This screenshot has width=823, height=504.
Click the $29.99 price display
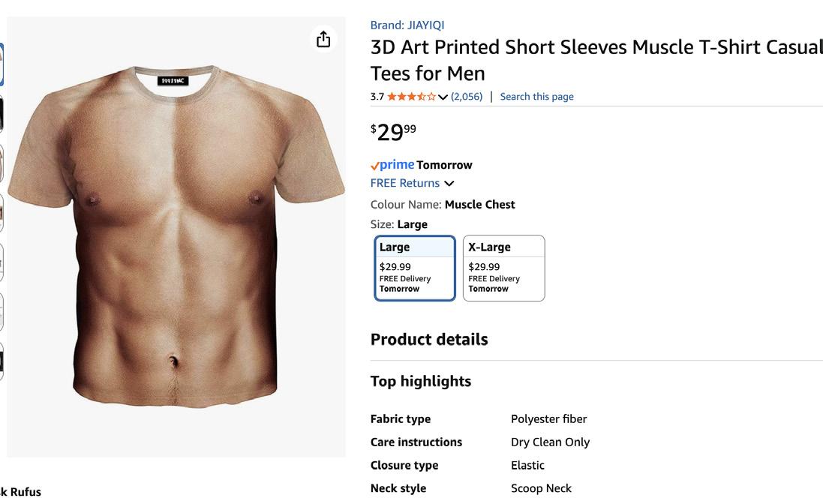pos(393,132)
